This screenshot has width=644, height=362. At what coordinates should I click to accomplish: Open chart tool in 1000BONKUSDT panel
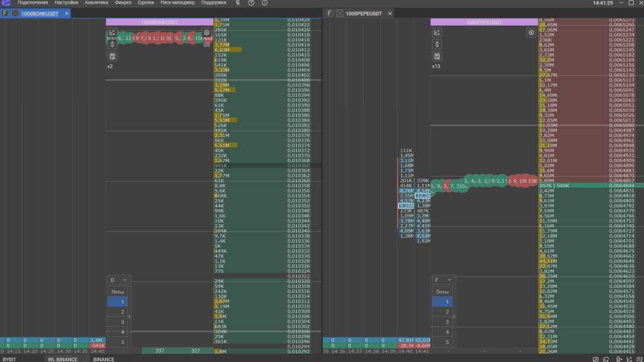(x=112, y=33)
